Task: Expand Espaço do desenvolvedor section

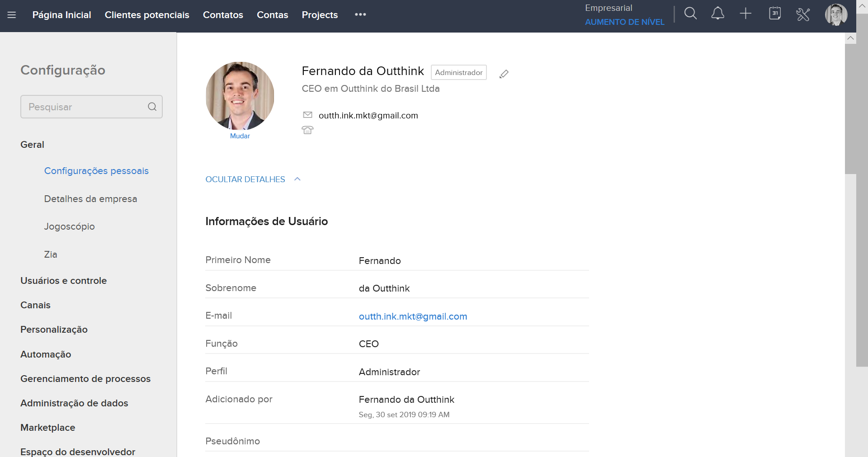Action: 78,452
